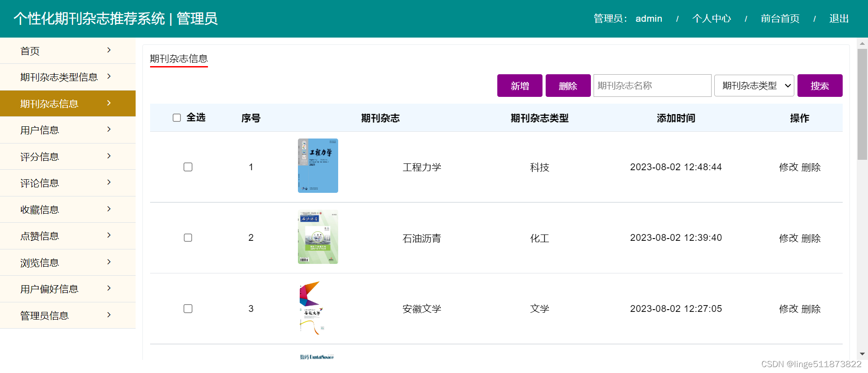Tick the checkbox for 石油沥青 row

point(188,238)
